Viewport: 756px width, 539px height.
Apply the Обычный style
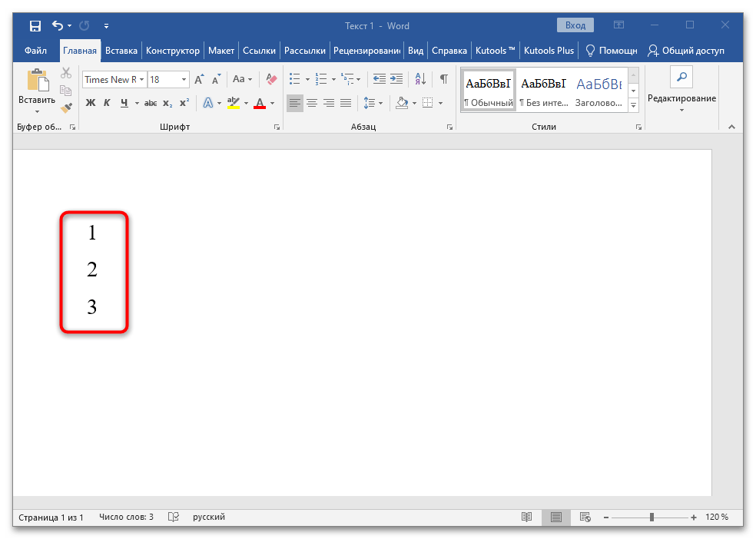click(489, 90)
